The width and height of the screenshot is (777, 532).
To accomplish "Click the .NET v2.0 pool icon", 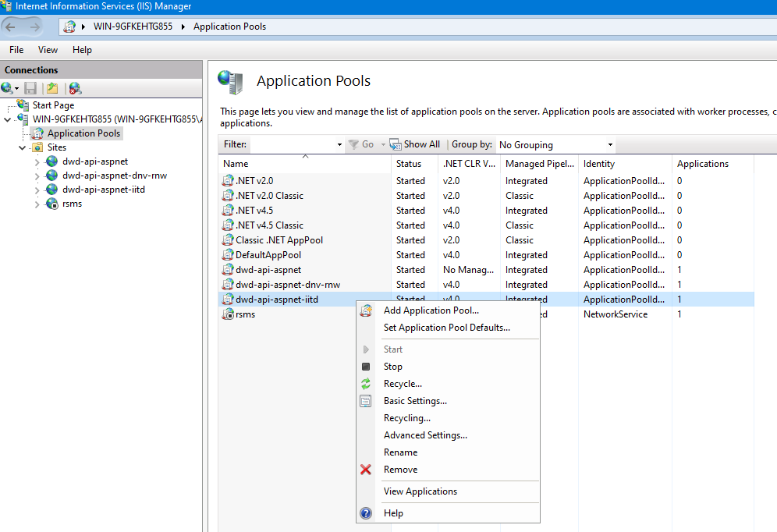I will pyautogui.click(x=228, y=181).
